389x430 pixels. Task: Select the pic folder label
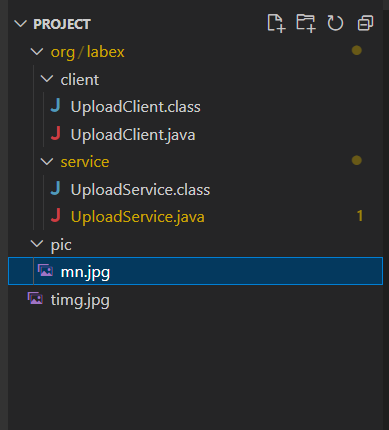(61, 245)
